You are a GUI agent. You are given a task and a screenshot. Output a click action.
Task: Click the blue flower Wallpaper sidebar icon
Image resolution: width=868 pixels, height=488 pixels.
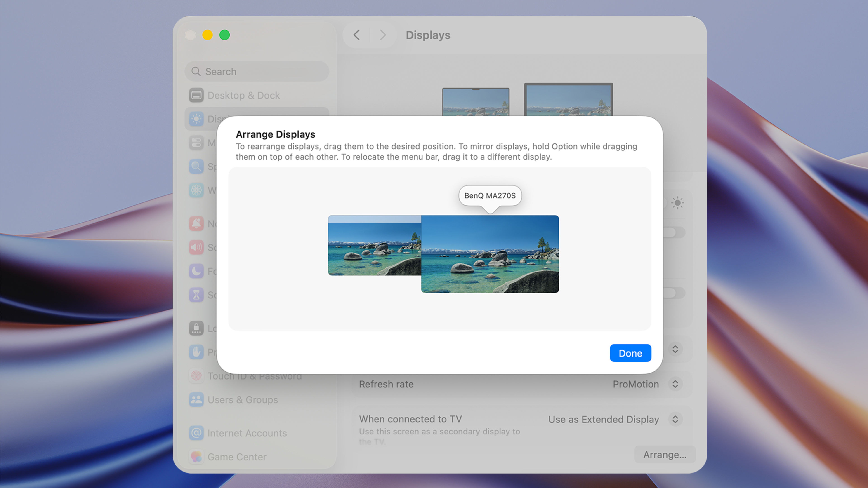point(196,190)
